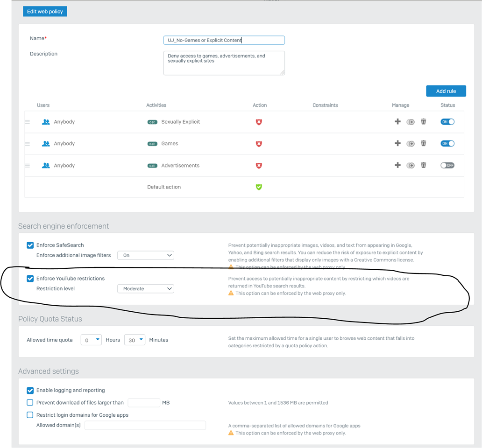
Task: Turn on the Advertisements rule status
Action: [447, 165]
